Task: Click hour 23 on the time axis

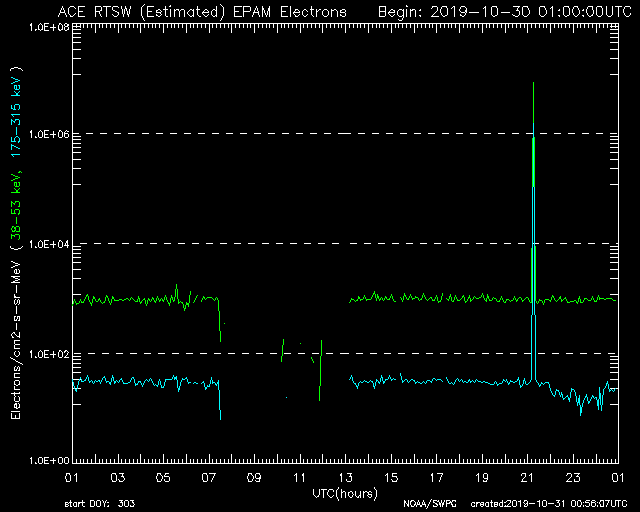Action: click(572, 478)
